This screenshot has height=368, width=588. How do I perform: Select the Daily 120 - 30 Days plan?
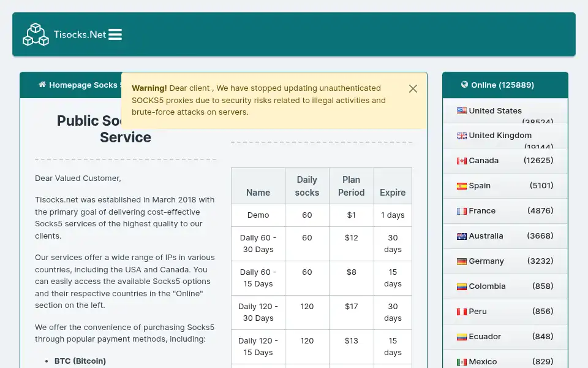[x=258, y=312]
